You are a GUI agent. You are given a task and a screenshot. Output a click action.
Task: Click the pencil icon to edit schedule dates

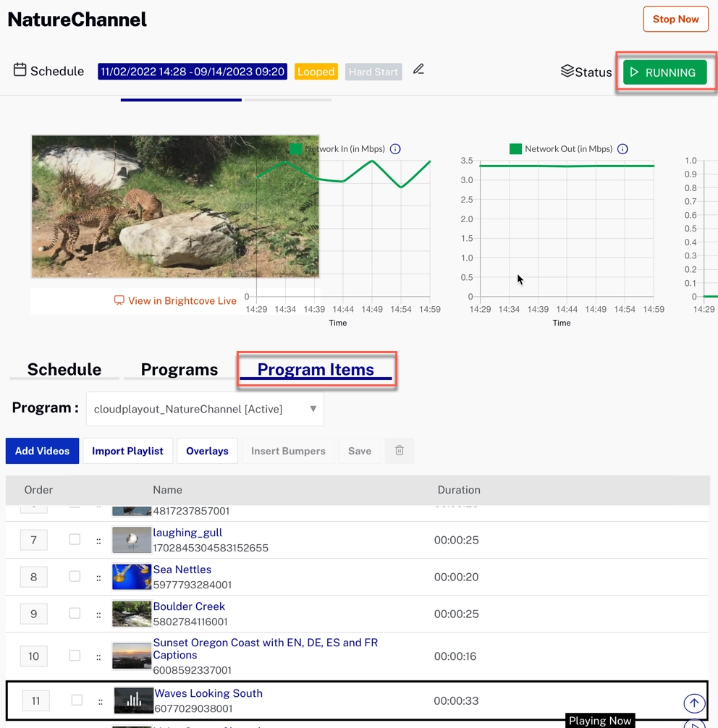pyautogui.click(x=418, y=67)
